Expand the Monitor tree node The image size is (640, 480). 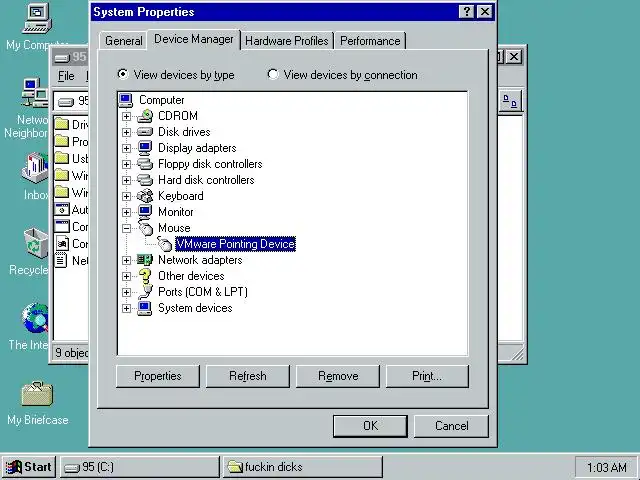[127, 212]
